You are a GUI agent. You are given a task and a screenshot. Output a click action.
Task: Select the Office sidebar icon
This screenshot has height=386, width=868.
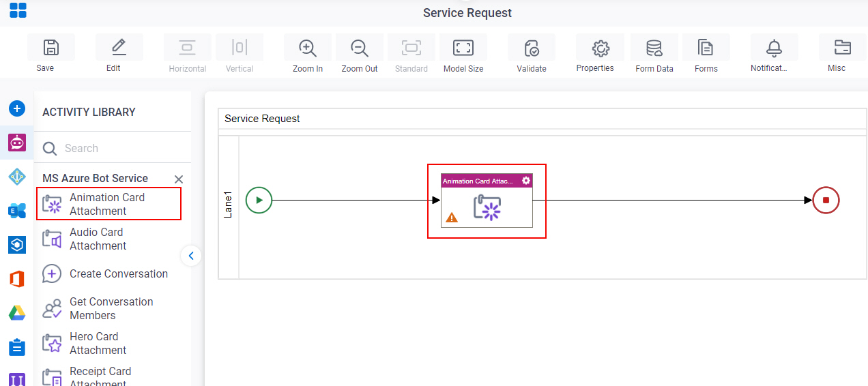click(17, 279)
